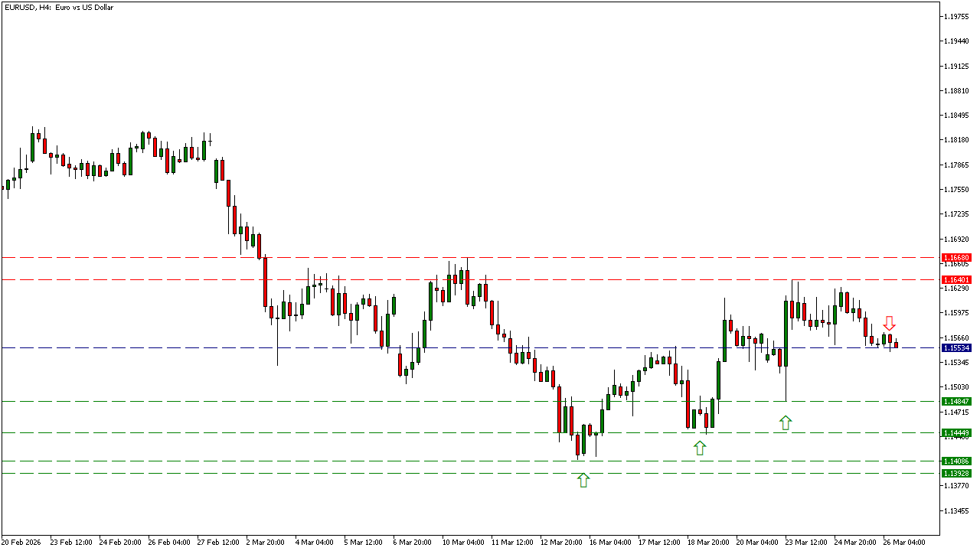Image resolution: width=980 pixels, height=551 pixels.
Task: Click the 1.13455 value on price scale
Action: pyautogui.click(x=957, y=510)
